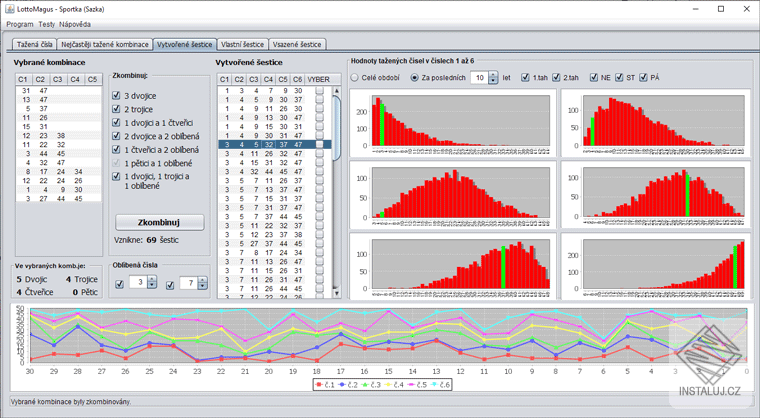Tick VYBER checkbox for row 1 3 4 7 9 30
Viewport: 760px width, 418px height.
tap(319, 91)
